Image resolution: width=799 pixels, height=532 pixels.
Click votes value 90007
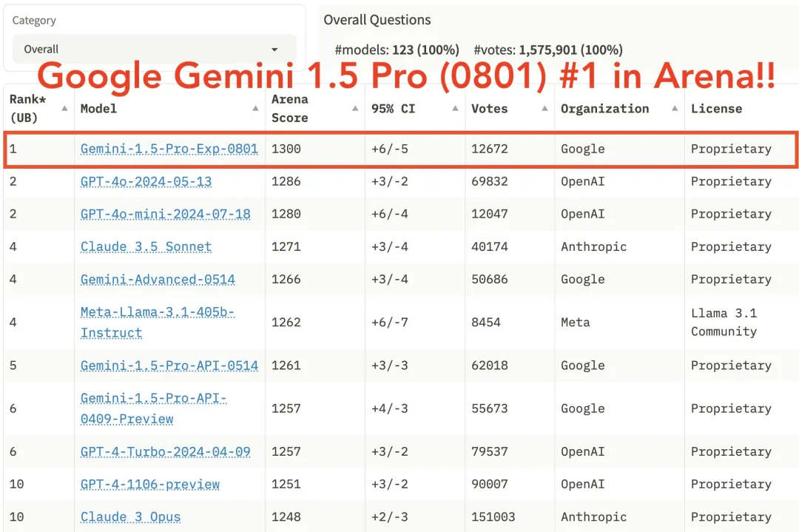[490, 484]
